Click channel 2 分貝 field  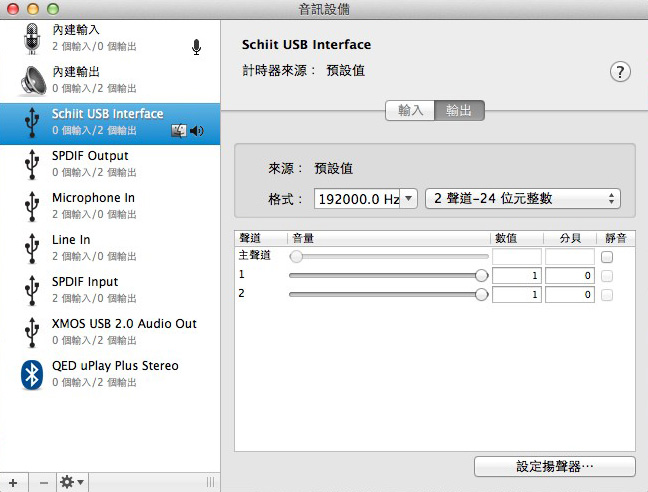point(569,295)
